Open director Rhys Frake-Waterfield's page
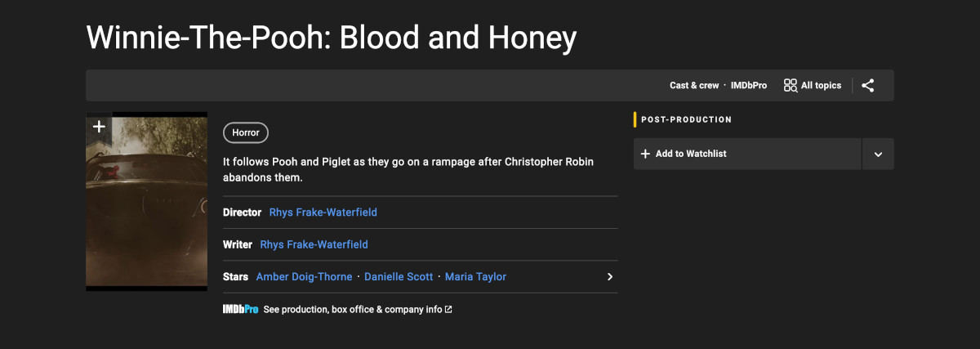This screenshot has height=349, width=980. (x=323, y=213)
